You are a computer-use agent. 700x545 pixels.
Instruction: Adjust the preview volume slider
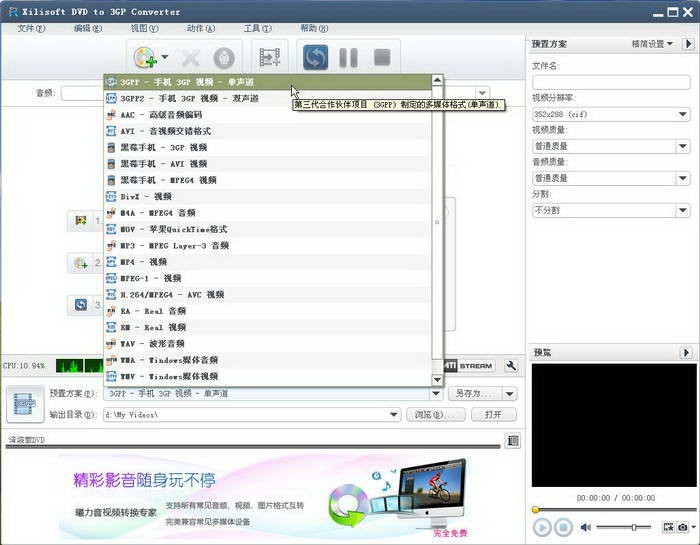coord(633,528)
